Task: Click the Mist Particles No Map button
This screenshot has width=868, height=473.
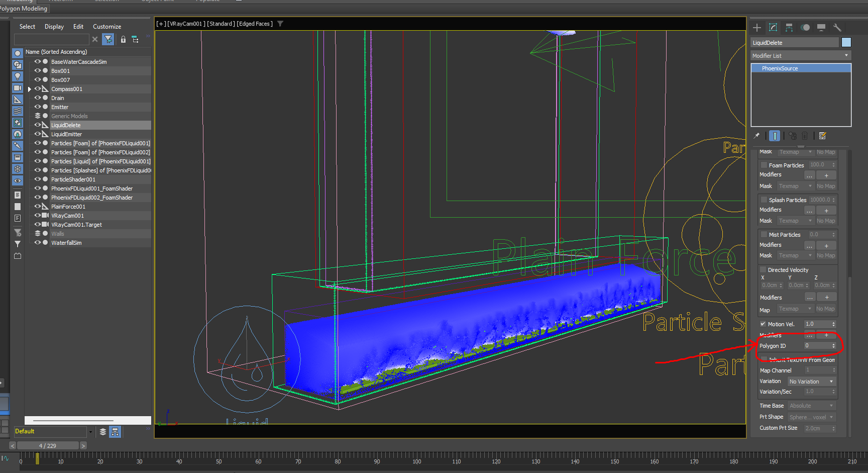Action: [826, 255]
